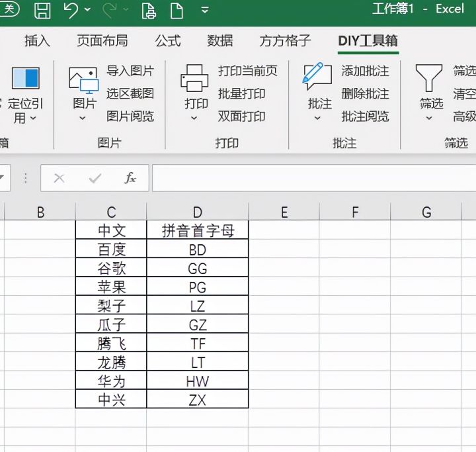
Task: Toggle the AutoSave switch showing 关
Action: [9, 9]
